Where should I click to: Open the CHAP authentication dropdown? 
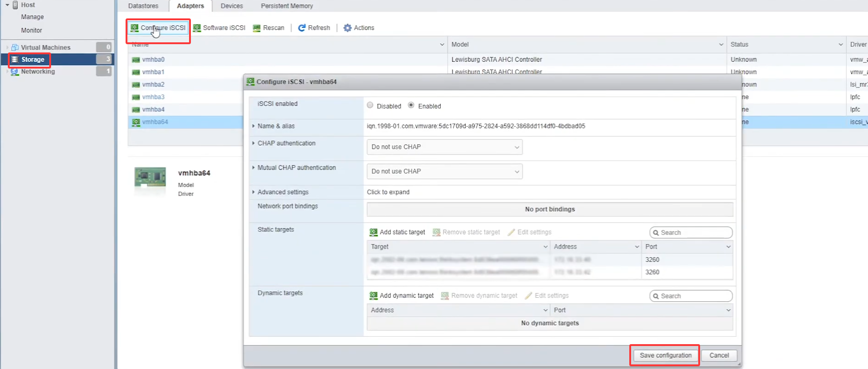pos(444,147)
